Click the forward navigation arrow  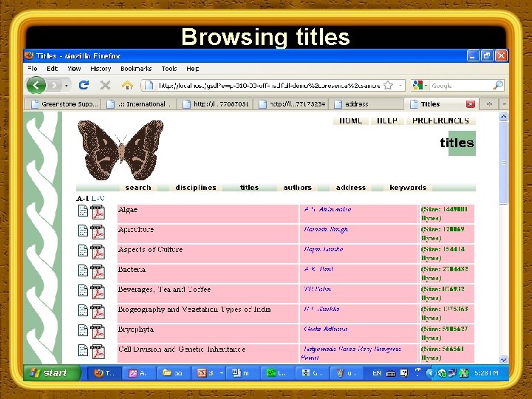pyautogui.click(x=54, y=86)
